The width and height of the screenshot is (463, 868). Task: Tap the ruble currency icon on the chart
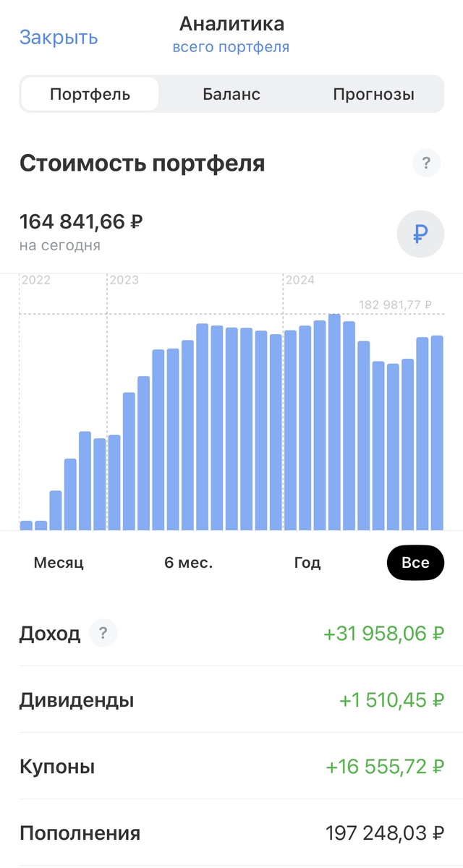coord(420,234)
